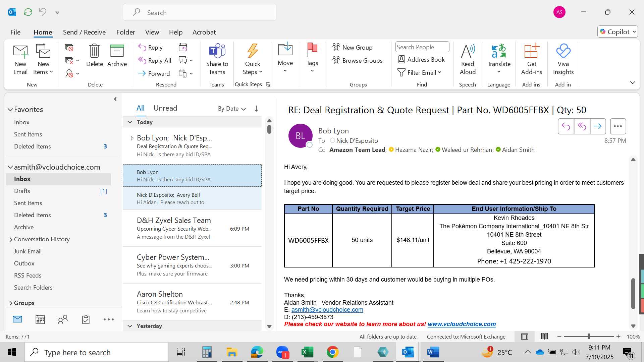Screen dimensions: 644x362
Task: Click the Search People field
Action: [422, 47]
